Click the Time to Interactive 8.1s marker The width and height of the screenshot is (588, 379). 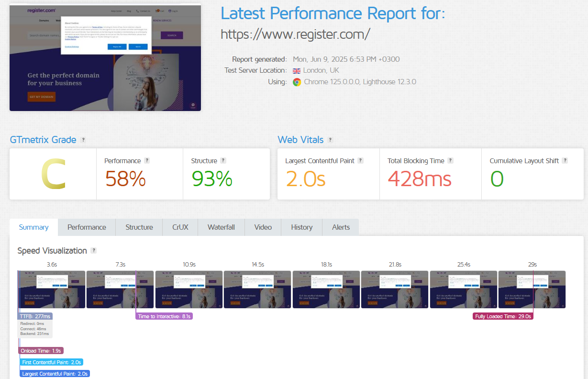[x=164, y=316]
